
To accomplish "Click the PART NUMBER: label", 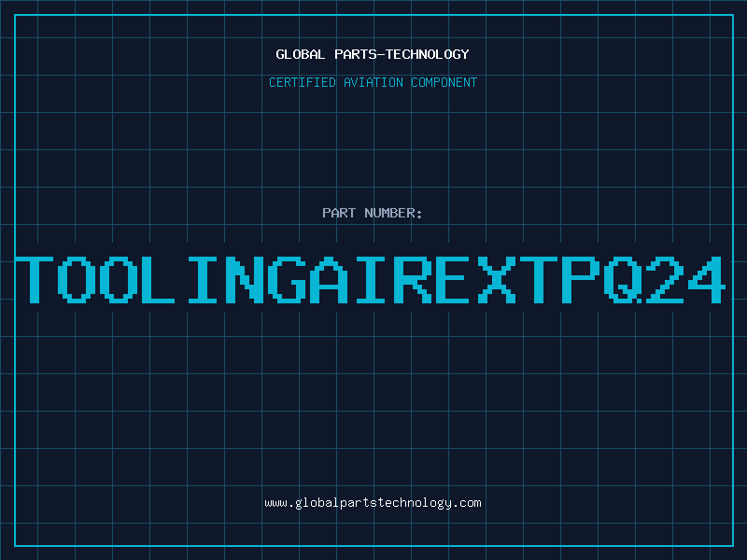I will pyautogui.click(x=373, y=213).
